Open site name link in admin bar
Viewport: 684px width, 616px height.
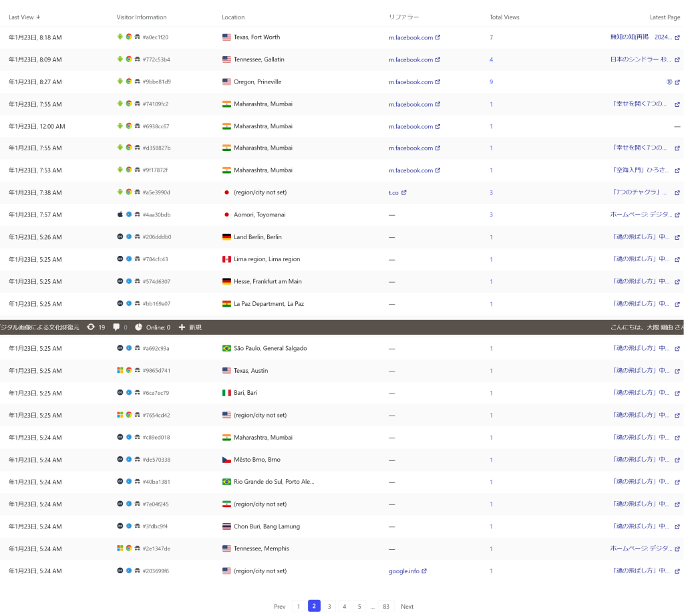point(40,327)
